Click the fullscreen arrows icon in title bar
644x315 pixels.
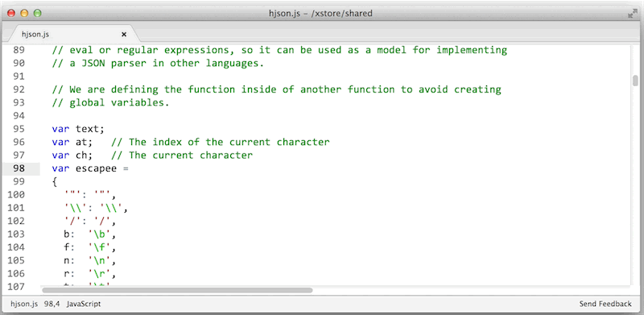point(632,14)
